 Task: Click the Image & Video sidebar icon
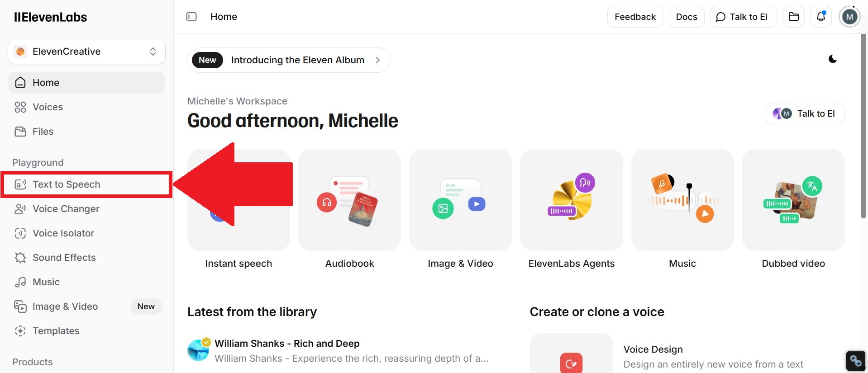coord(20,307)
